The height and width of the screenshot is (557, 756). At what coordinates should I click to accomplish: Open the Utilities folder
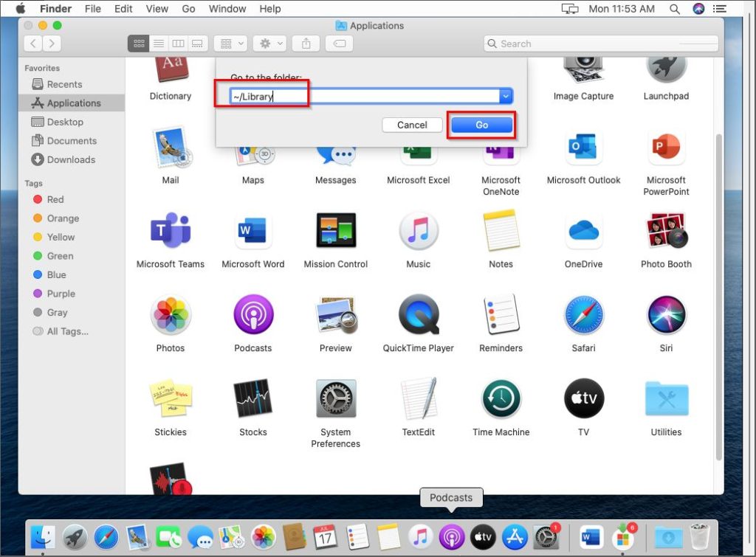coord(667,398)
